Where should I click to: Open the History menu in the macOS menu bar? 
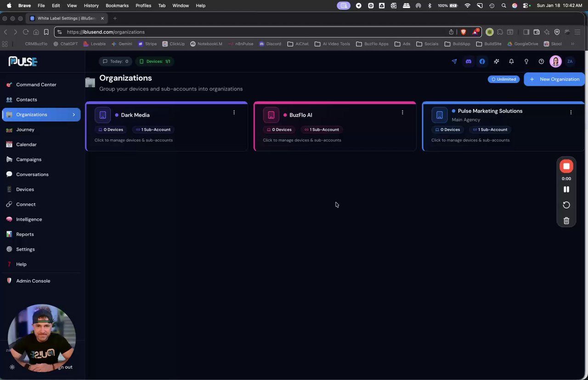coord(91,6)
